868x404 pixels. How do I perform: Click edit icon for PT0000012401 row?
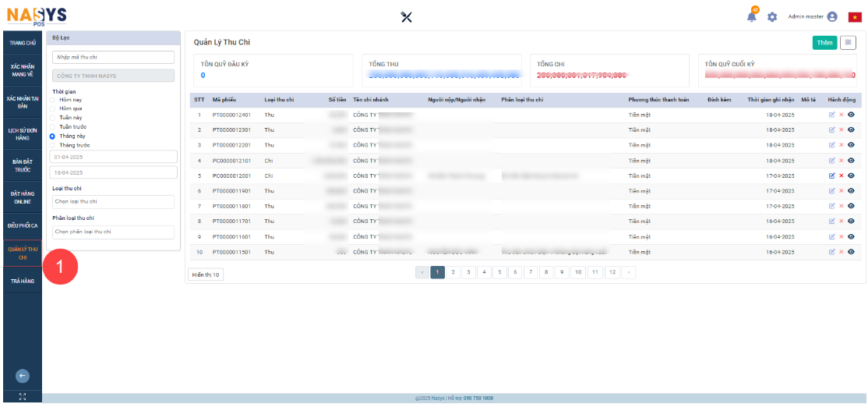pos(831,115)
